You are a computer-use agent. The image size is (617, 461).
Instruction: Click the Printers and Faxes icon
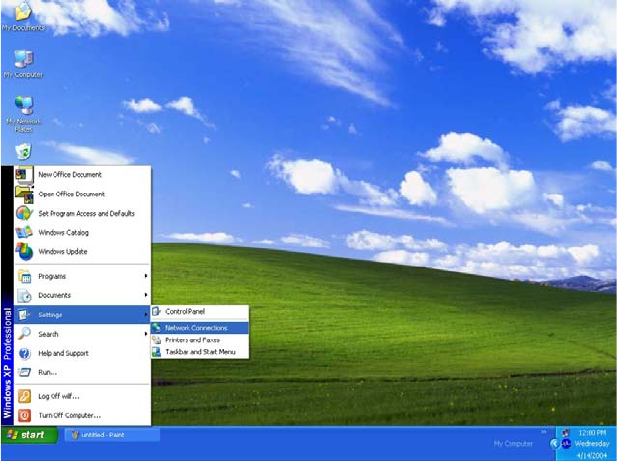coord(157,340)
